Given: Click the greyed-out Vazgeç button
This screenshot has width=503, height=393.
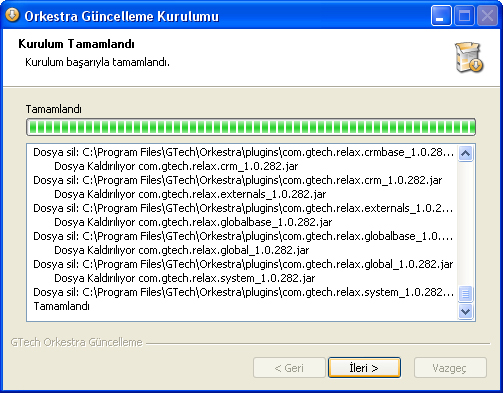Looking at the screenshot, I should coord(450,368).
